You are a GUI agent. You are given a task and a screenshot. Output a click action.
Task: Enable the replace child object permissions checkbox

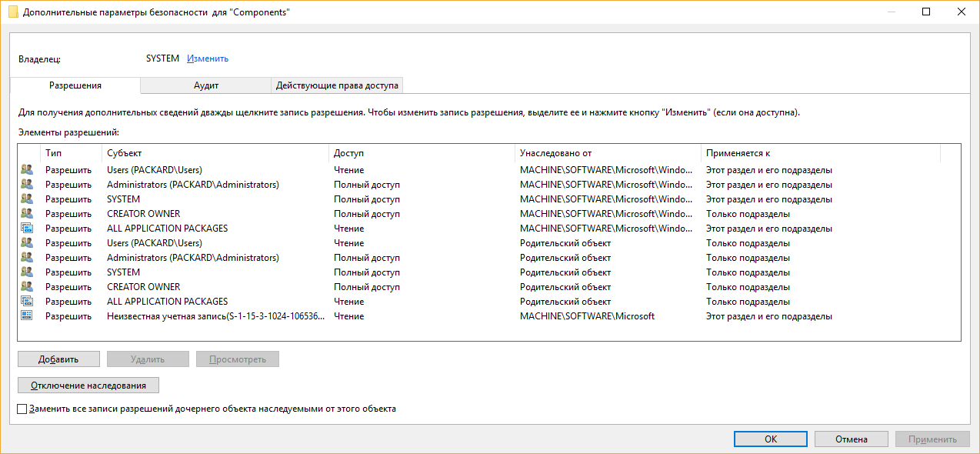pyautogui.click(x=22, y=409)
